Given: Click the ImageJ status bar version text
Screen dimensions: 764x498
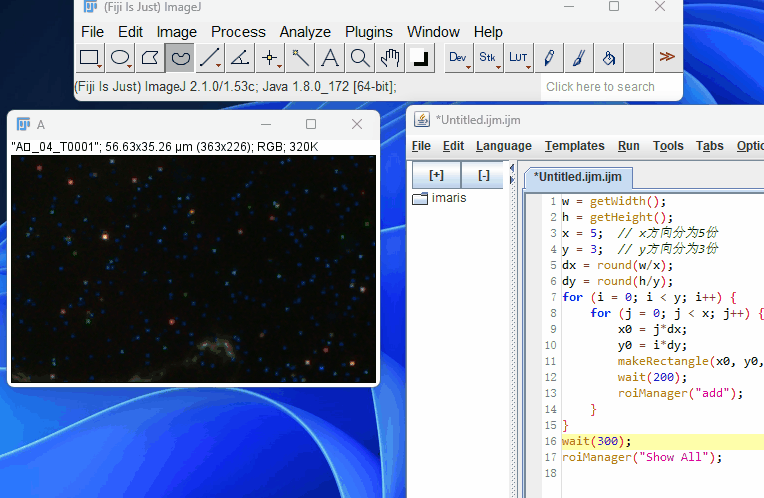Looking at the screenshot, I should pyautogui.click(x=235, y=87).
